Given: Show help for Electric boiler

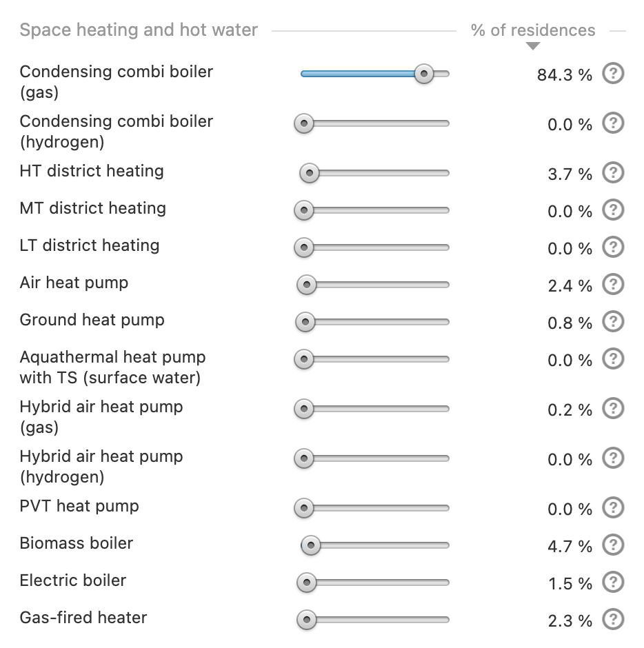Looking at the screenshot, I should pyautogui.click(x=613, y=582).
